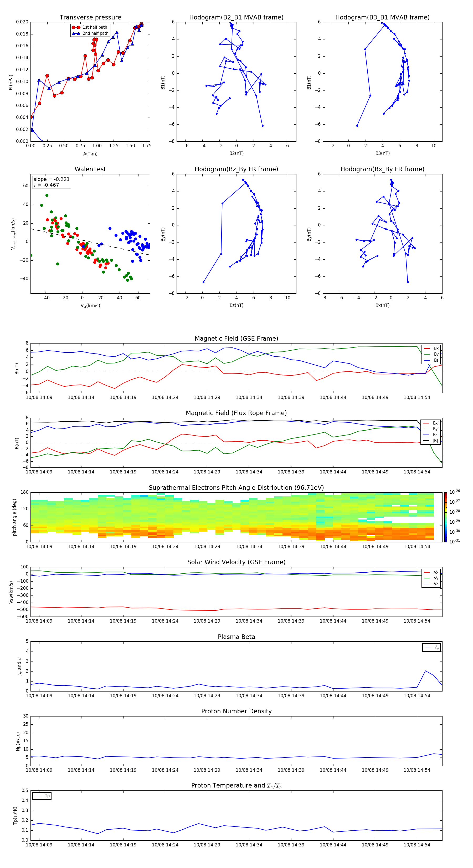Click the pitch angle colorbar gradient
The width and height of the screenshot is (473, 868).
(446, 517)
